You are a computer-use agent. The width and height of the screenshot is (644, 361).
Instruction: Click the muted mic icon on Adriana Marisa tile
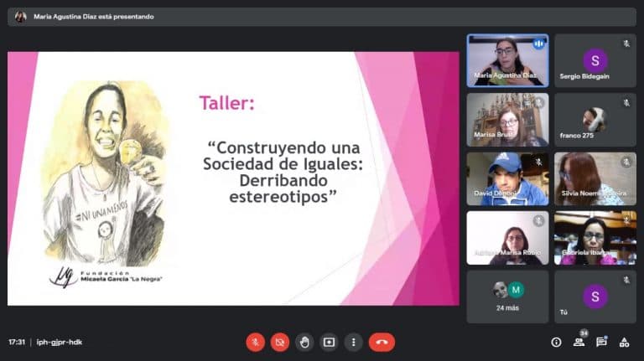(x=539, y=221)
